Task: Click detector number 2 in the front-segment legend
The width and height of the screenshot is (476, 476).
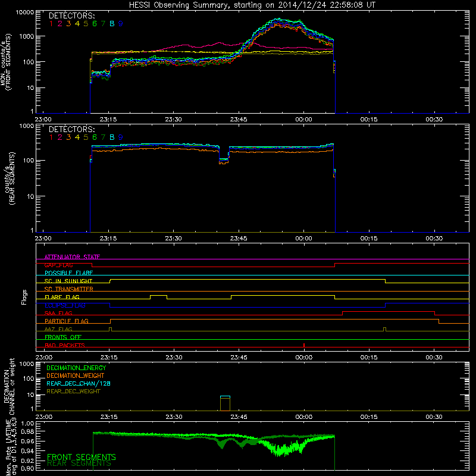Action: [60, 24]
